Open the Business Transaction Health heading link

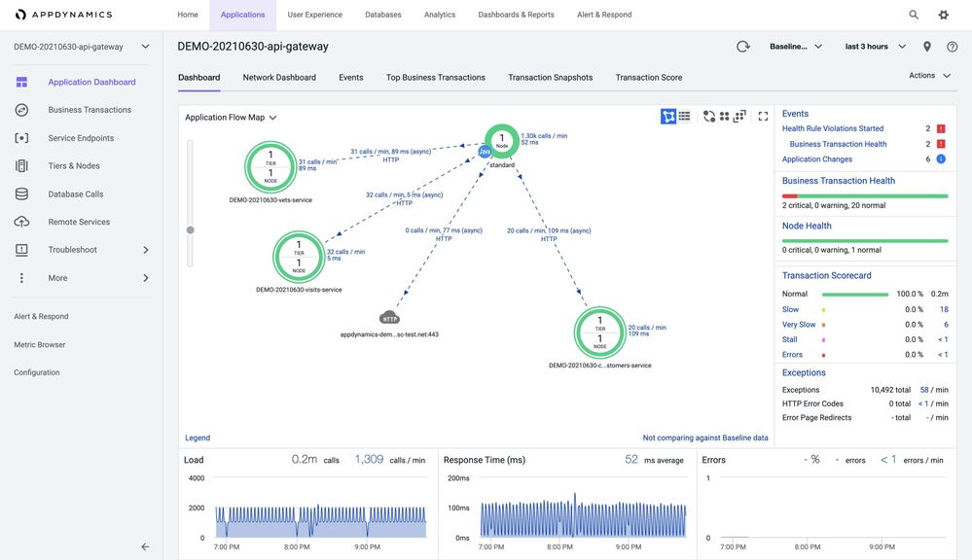pos(839,181)
